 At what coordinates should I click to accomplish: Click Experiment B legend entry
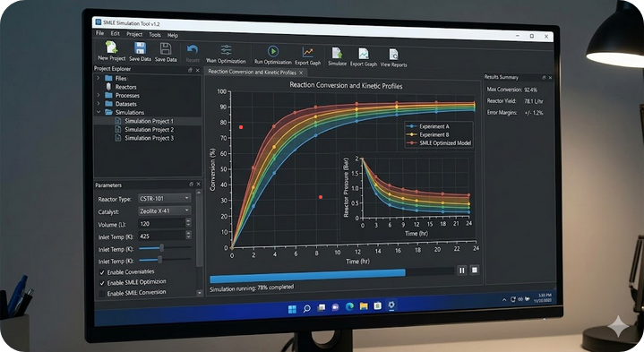[x=428, y=134]
